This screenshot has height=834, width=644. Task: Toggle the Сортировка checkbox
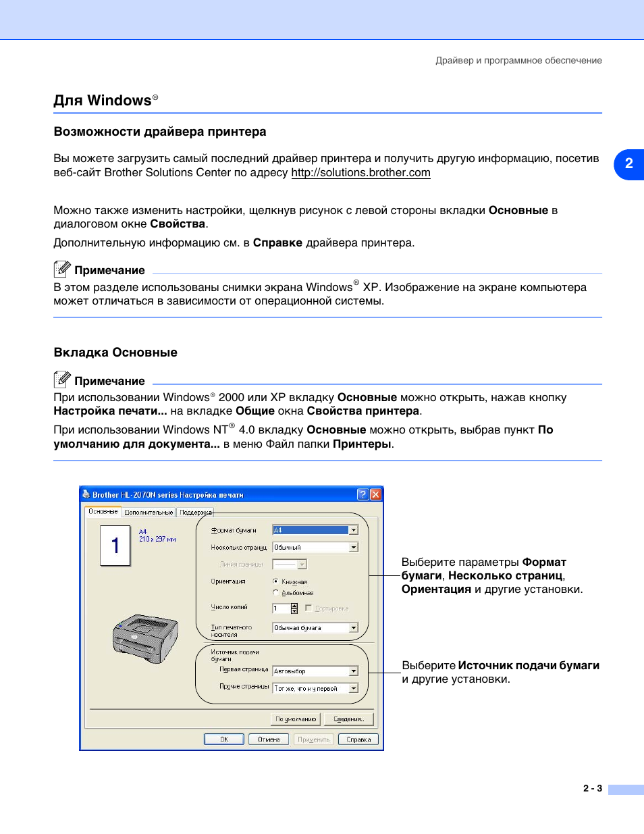pyautogui.click(x=308, y=608)
